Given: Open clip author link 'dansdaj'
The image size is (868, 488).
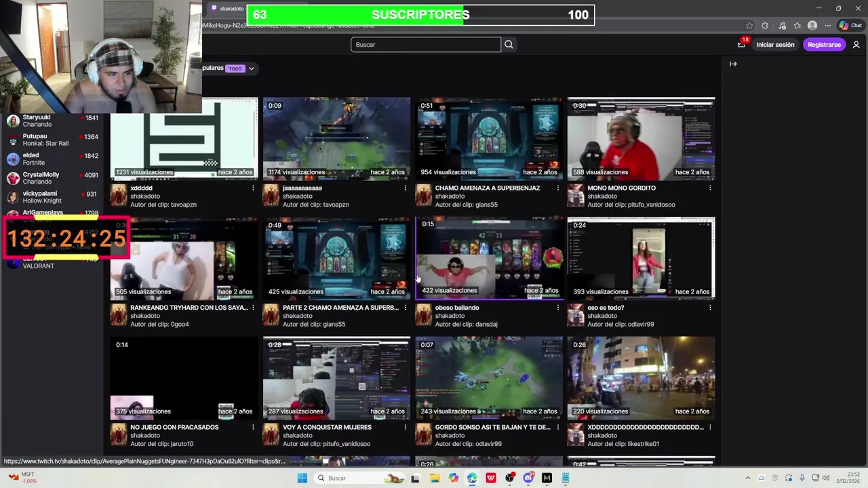Looking at the screenshot, I should click(486, 324).
